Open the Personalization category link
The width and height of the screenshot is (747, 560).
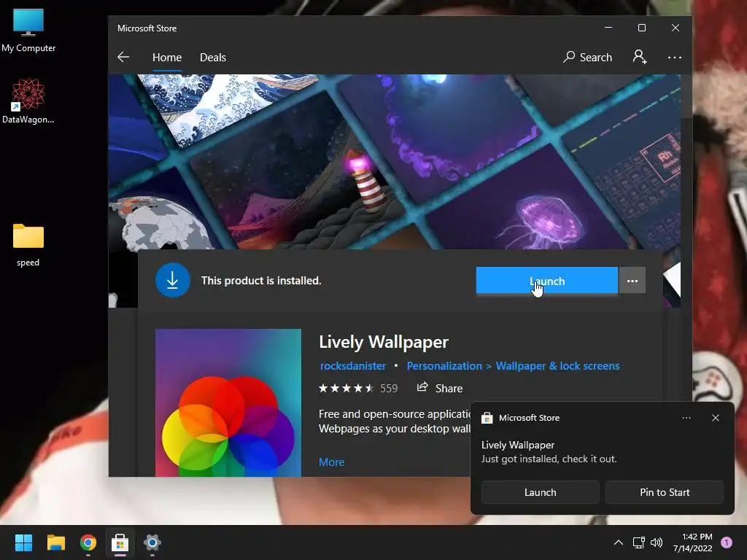(444, 366)
